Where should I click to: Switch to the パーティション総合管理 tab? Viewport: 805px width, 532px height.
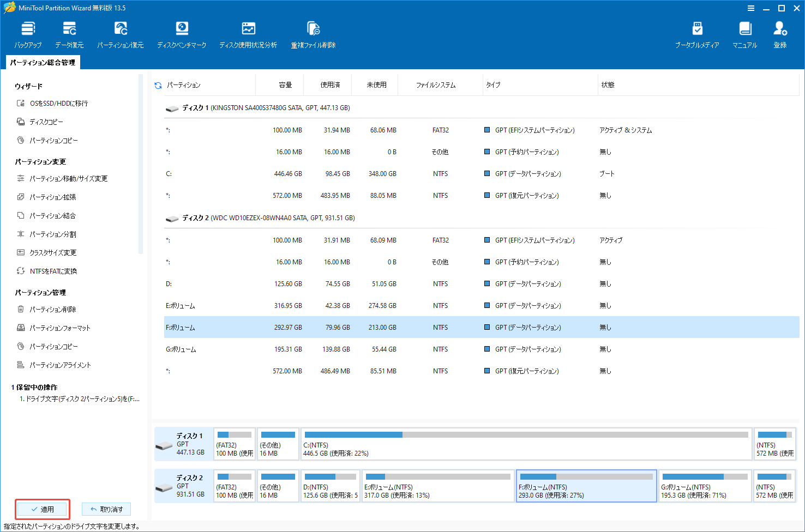point(42,62)
